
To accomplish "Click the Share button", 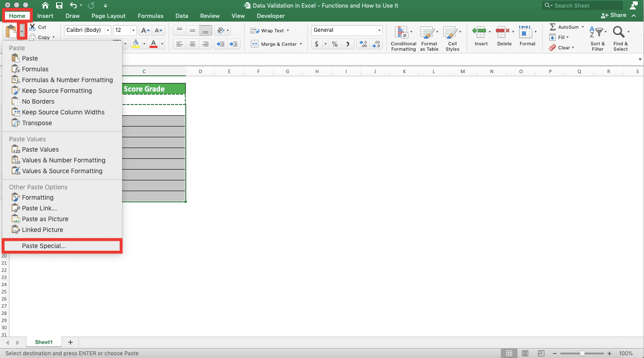I will click(613, 15).
